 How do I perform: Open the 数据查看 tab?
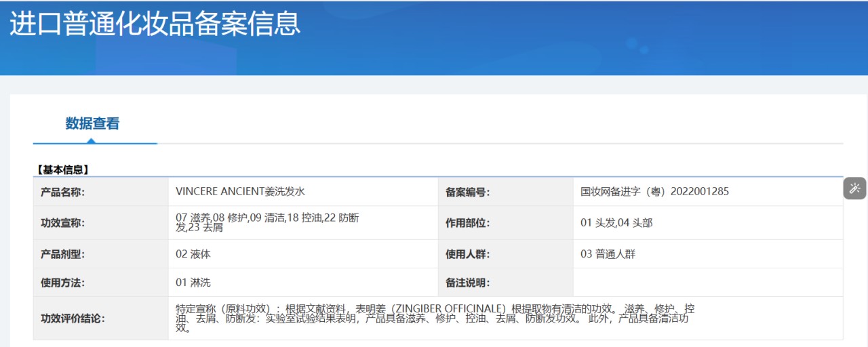[x=92, y=123]
